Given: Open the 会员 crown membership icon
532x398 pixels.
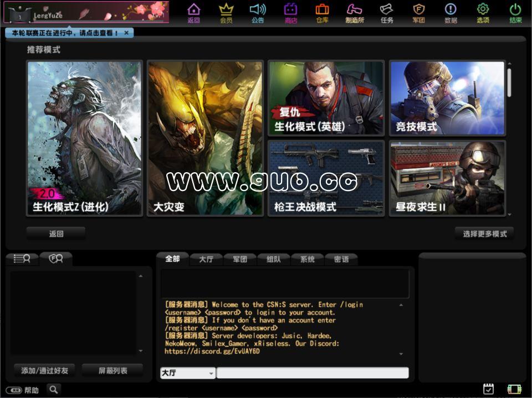Looking at the screenshot, I should point(226,13).
